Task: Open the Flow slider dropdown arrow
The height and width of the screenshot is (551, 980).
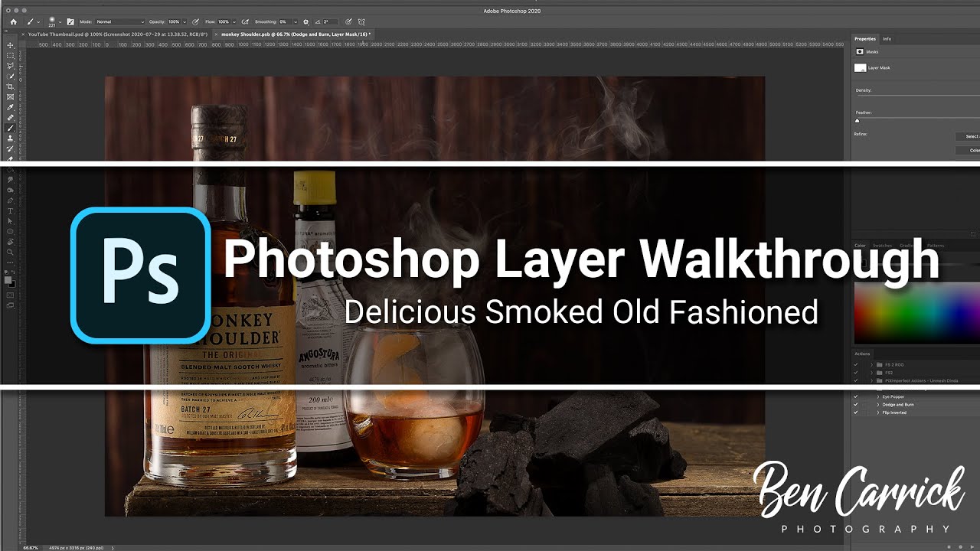Action: (234, 22)
